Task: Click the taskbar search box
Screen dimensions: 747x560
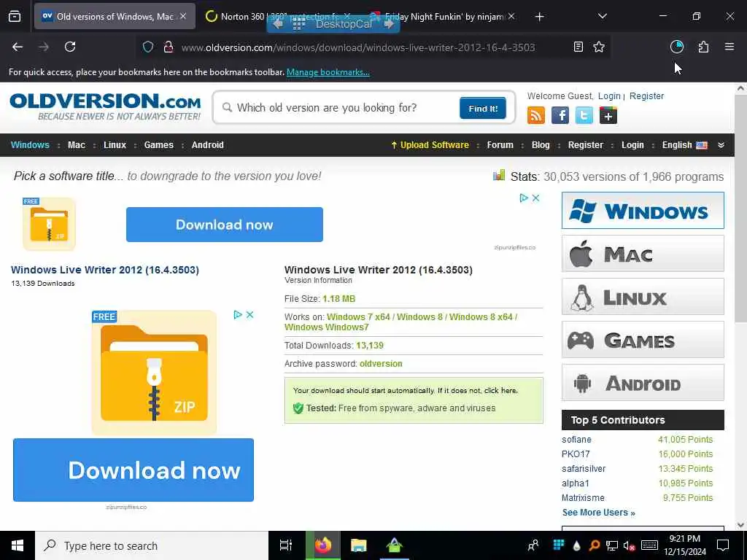Action: coord(152,545)
